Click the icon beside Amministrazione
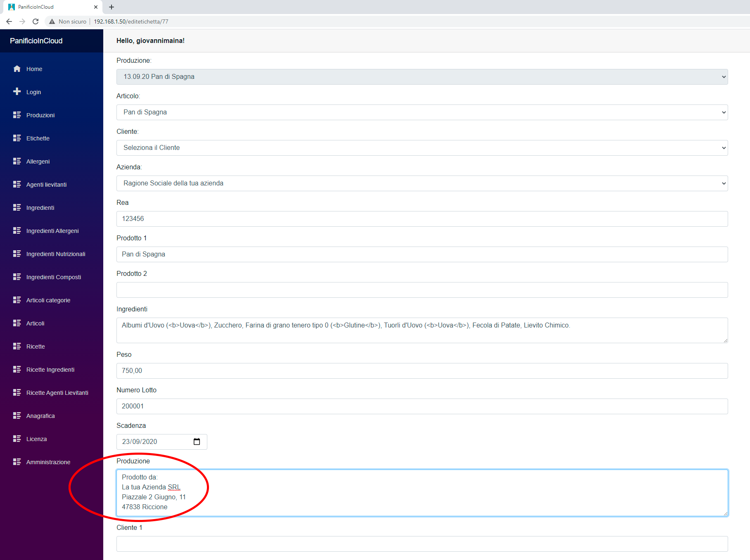Screen dimensions: 750x560 pos(17,462)
